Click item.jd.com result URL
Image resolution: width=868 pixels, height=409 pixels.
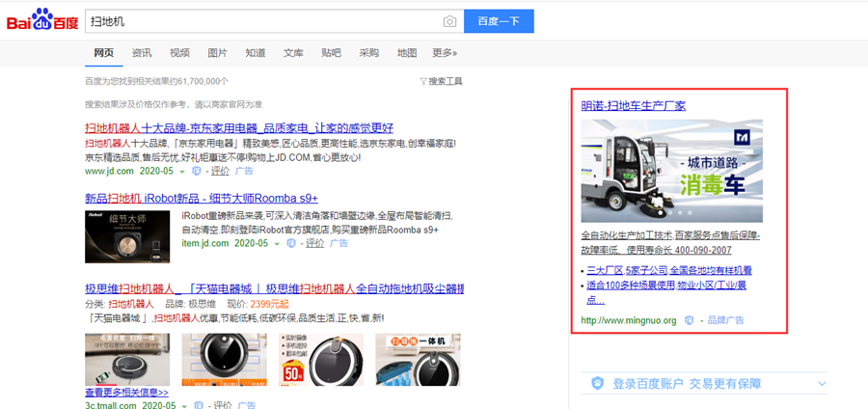point(204,243)
